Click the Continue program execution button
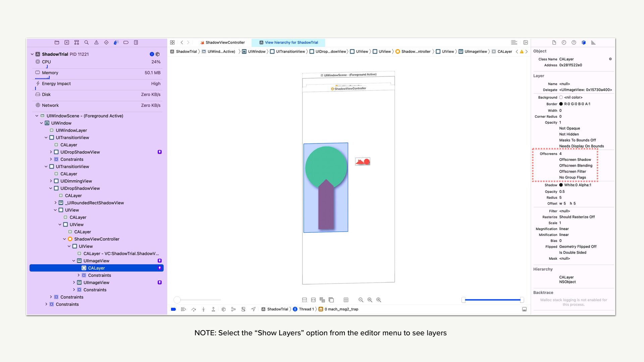Screen dimensions: 644x362 [x=183, y=309]
